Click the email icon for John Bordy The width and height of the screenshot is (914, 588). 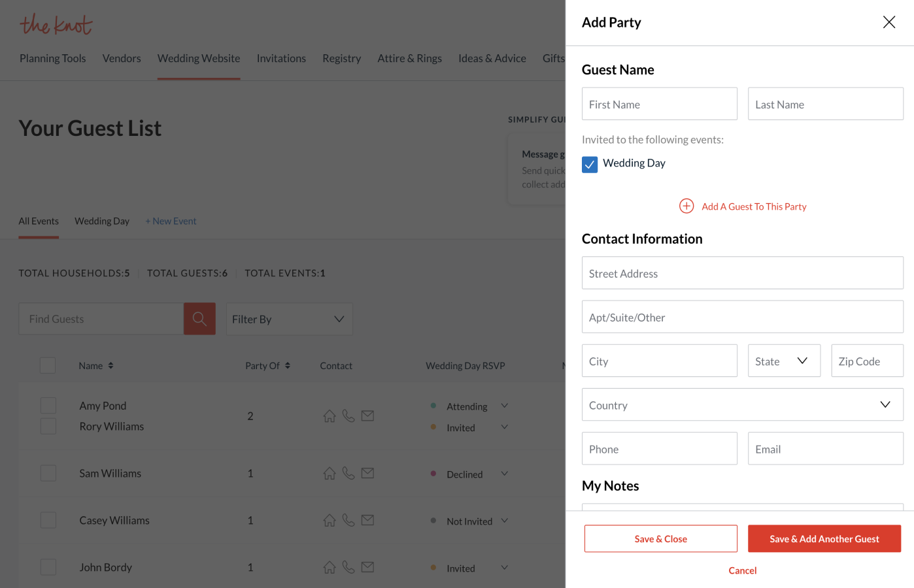367,567
